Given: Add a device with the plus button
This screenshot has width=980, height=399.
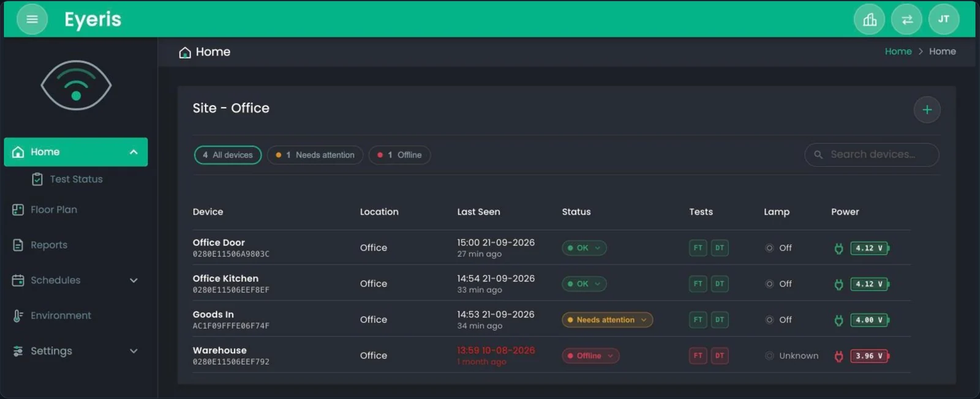Looking at the screenshot, I should click(927, 110).
